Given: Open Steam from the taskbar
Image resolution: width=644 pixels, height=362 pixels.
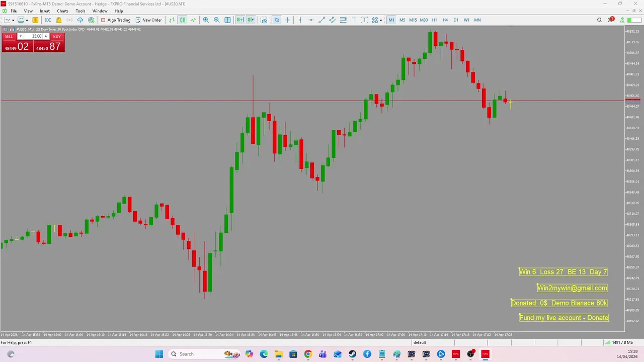Looking at the screenshot, I should [x=352, y=354].
